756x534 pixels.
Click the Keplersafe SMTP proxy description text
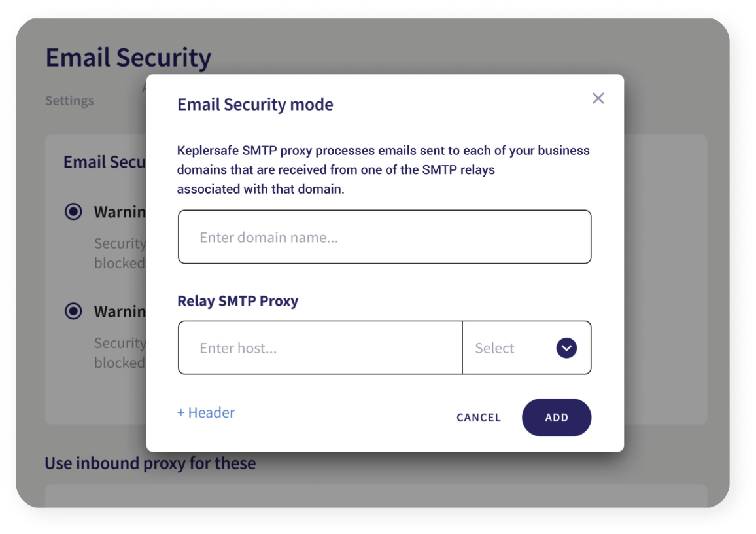(383, 169)
